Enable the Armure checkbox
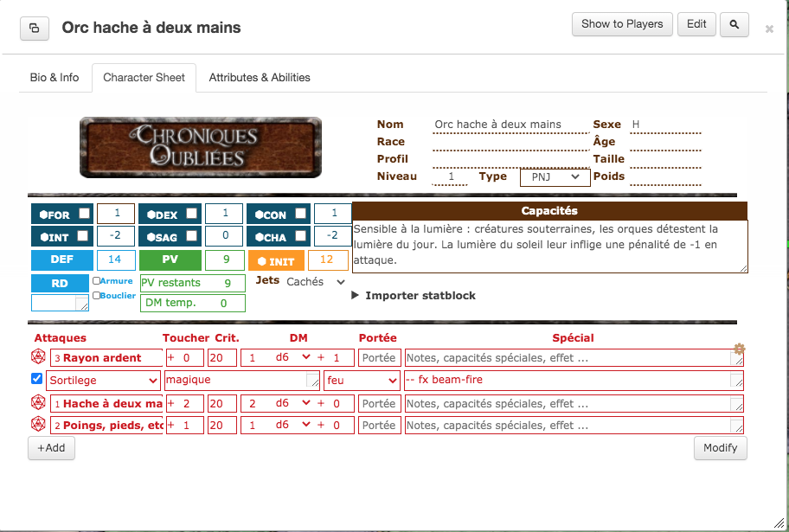The width and height of the screenshot is (789, 532). tap(96, 281)
